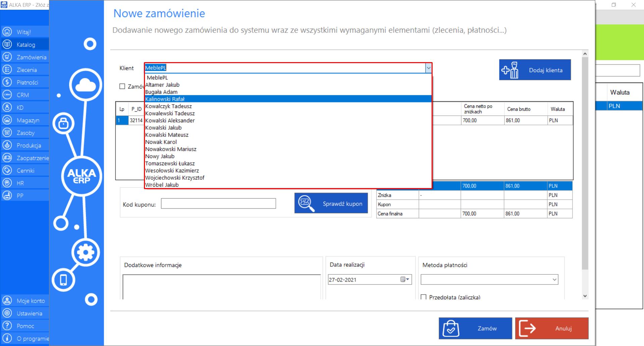Click the Sprawdź kupon button
This screenshot has width=644, height=346.
click(331, 203)
